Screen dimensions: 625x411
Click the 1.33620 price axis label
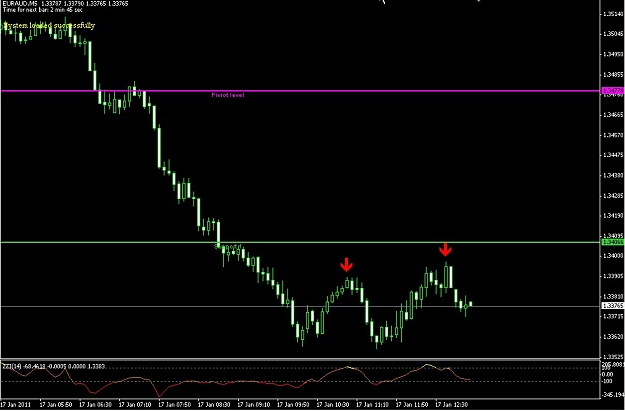pos(613,337)
